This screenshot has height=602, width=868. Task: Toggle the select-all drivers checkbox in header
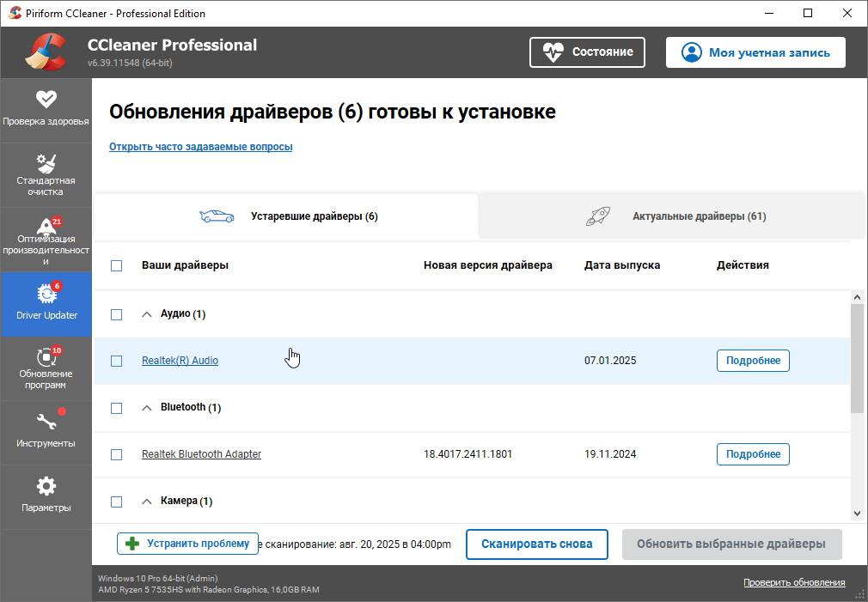point(116,265)
